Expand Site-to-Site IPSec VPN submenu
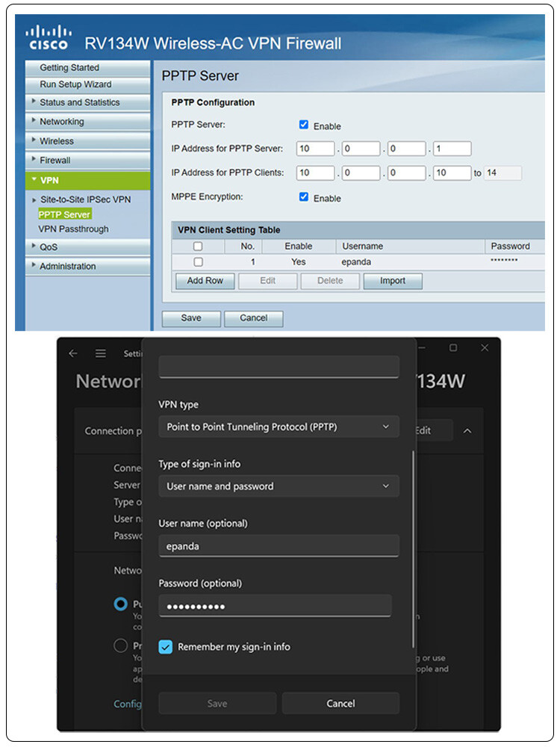This screenshot has height=747, width=560. coord(85,199)
